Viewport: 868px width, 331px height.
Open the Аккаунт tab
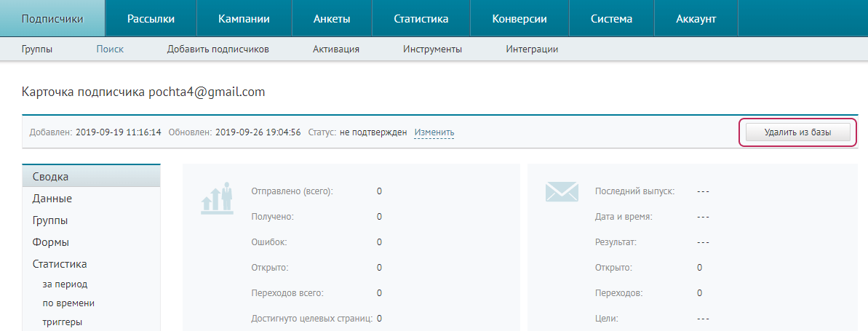[x=696, y=18]
